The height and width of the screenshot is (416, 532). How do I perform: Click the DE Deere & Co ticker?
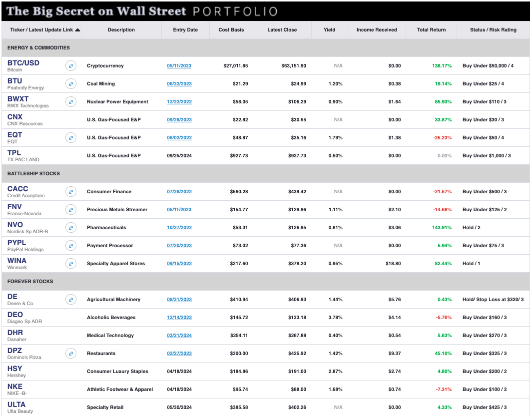12,297
